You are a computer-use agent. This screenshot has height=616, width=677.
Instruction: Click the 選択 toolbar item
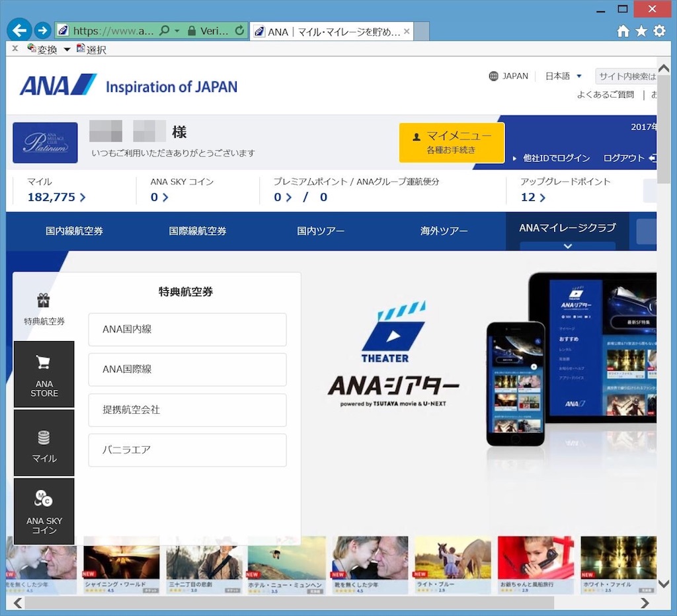(x=91, y=49)
